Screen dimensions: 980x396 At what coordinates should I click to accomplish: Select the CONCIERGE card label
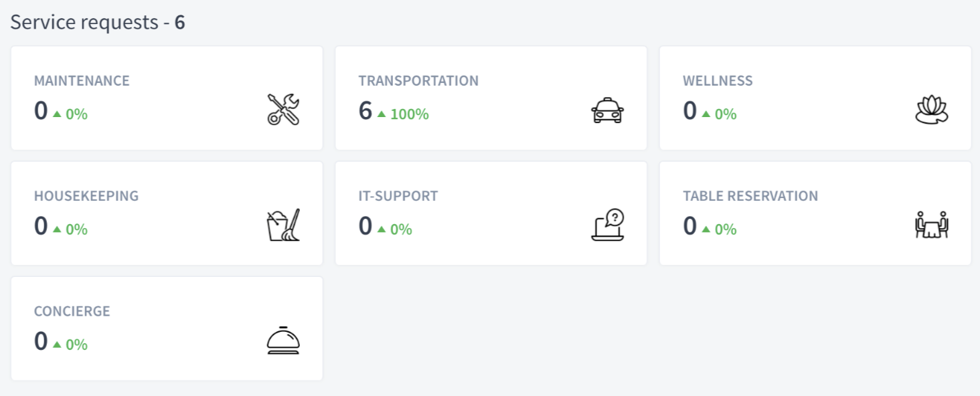point(72,311)
